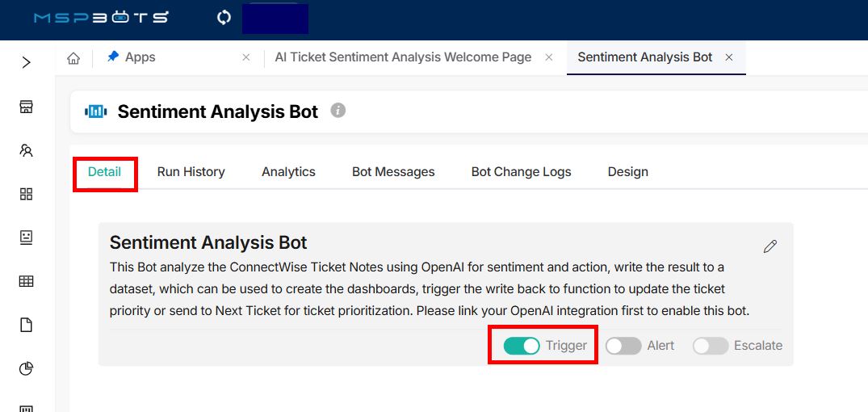Open the Analytics tab
This screenshot has height=412, width=868.
click(x=288, y=172)
